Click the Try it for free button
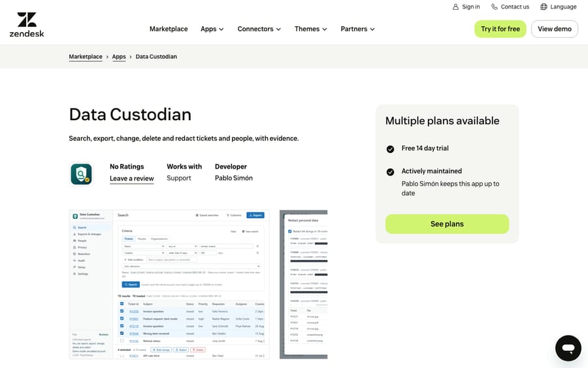The width and height of the screenshot is (588, 368). [x=500, y=29]
